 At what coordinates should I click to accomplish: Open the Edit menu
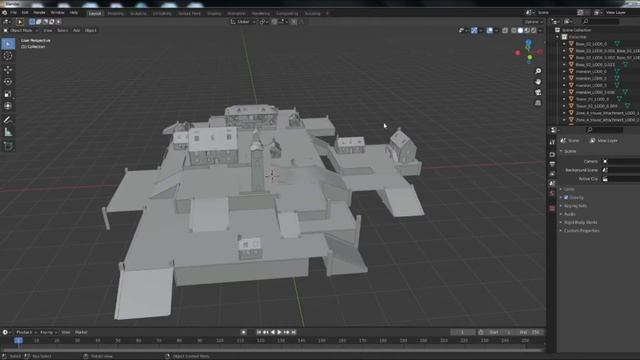coord(25,13)
